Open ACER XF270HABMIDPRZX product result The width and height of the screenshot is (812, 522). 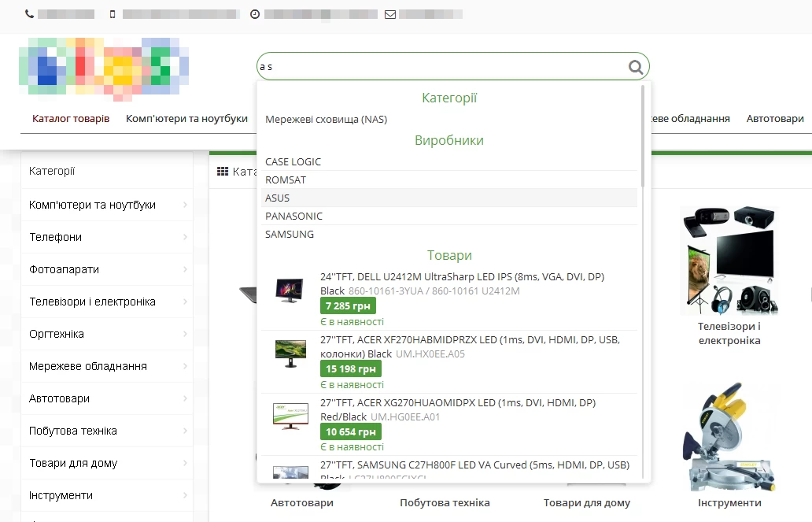(x=449, y=362)
